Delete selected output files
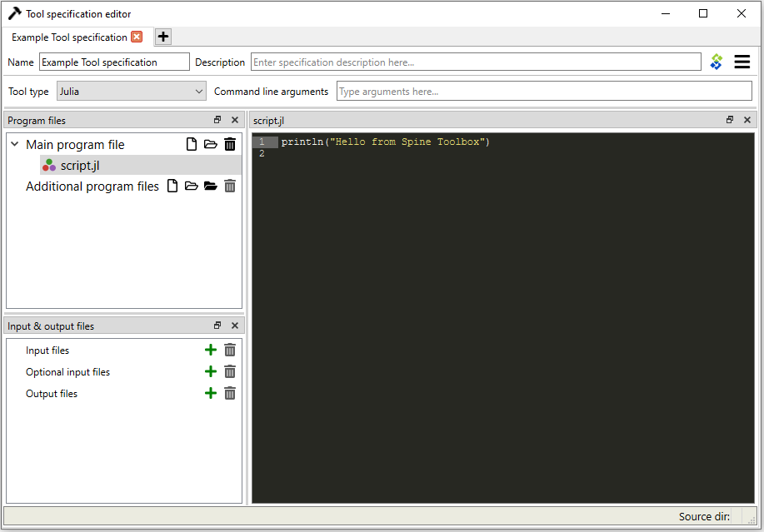 pos(230,393)
